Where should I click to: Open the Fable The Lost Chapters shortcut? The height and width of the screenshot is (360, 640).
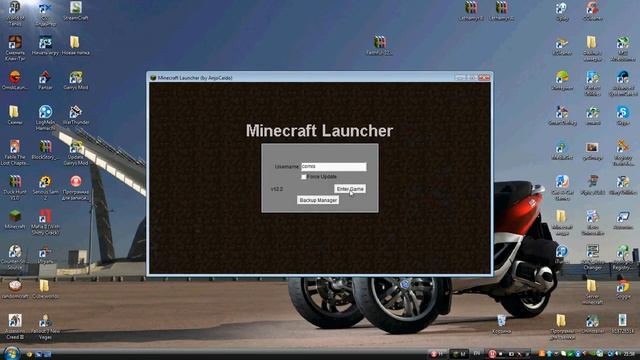pos(15,153)
